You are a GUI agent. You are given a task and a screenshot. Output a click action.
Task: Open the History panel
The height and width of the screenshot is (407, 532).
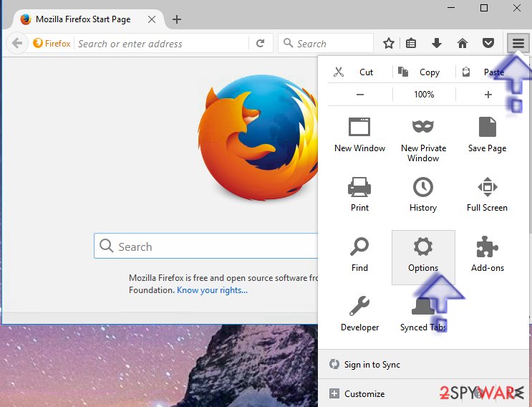tap(423, 194)
